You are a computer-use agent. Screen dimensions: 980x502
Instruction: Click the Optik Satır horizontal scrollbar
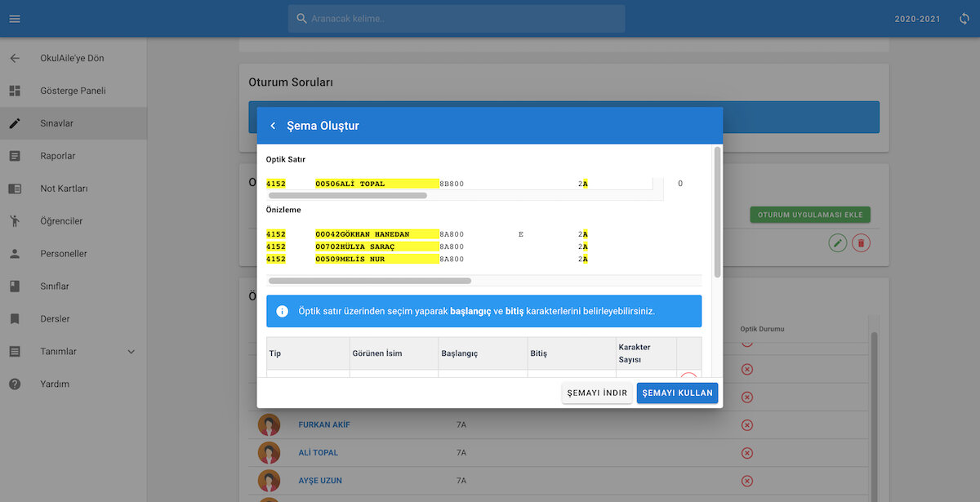pyautogui.click(x=348, y=196)
